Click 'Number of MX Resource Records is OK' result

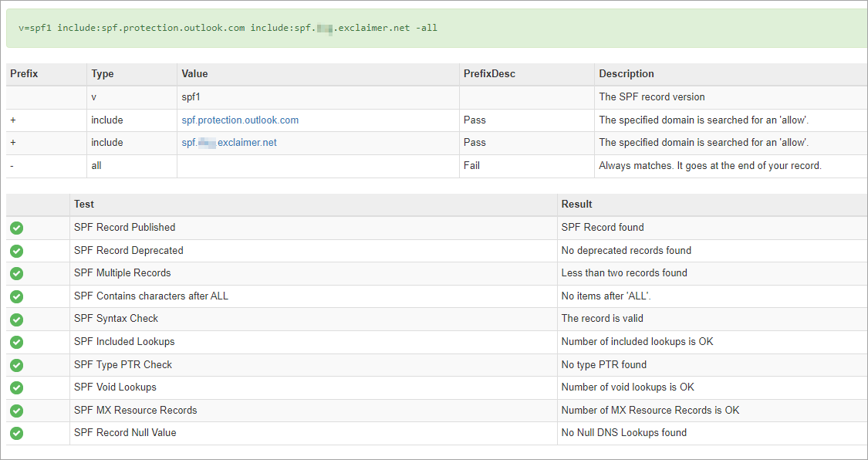pos(650,411)
